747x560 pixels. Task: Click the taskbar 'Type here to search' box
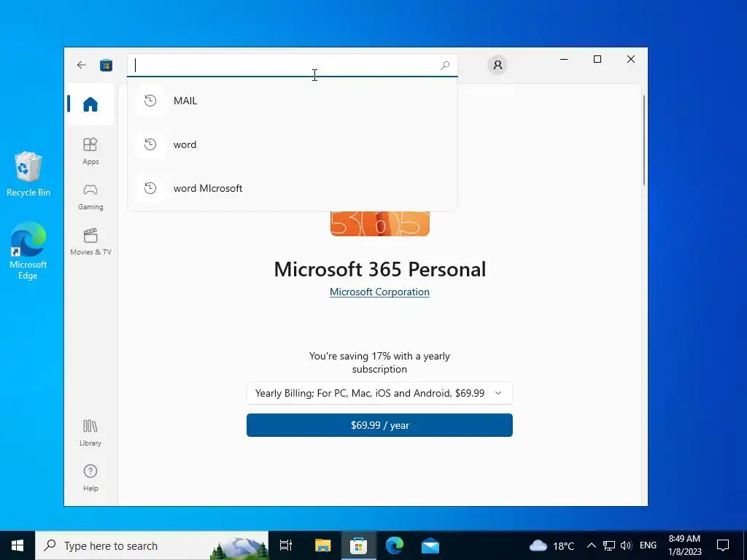pos(152,545)
